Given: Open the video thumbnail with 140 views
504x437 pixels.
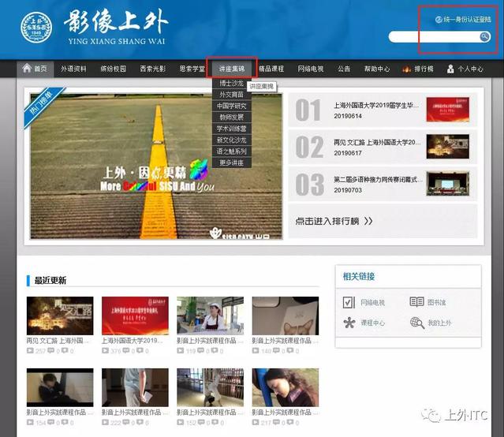Looking at the screenshot, I should point(286,316).
